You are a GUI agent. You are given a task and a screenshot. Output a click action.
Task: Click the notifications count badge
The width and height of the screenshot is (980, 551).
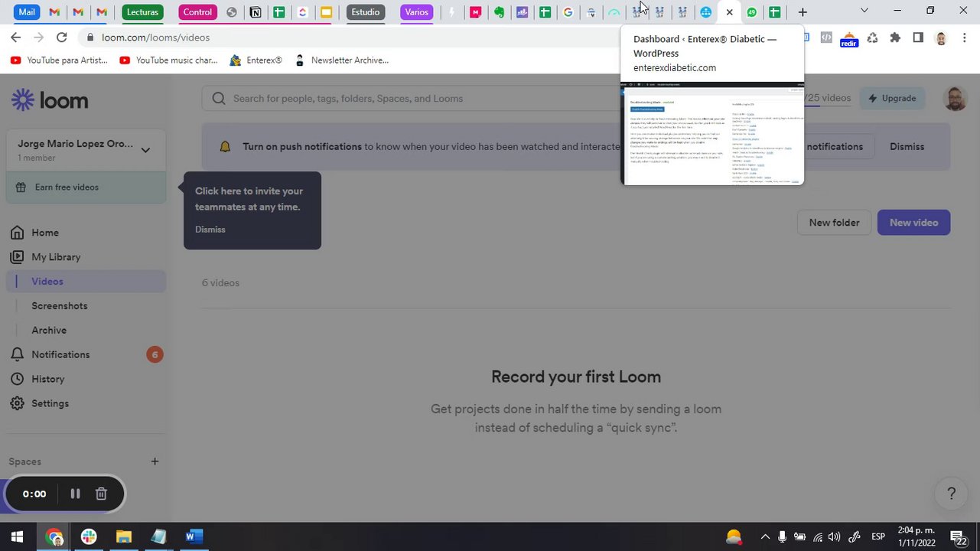point(155,355)
